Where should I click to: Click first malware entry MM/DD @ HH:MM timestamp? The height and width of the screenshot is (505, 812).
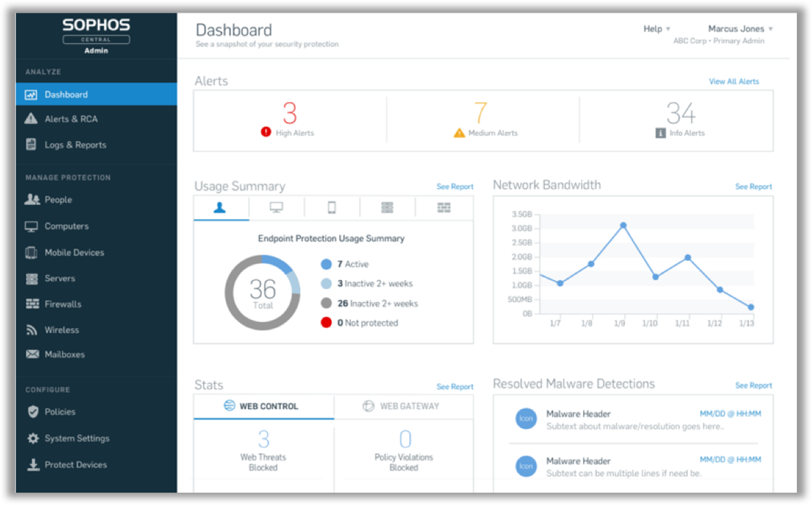pos(730,414)
